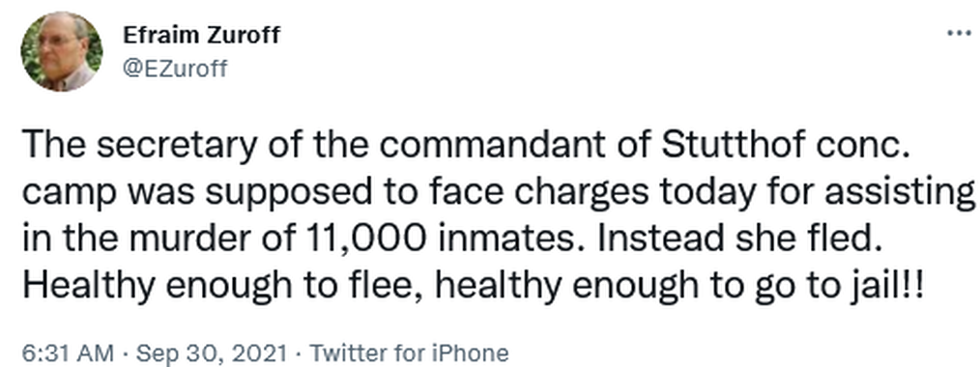Image resolution: width=980 pixels, height=367 pixels.
Task: Select the Sep 30, 2021 date
Action: [x=213, y=353]
